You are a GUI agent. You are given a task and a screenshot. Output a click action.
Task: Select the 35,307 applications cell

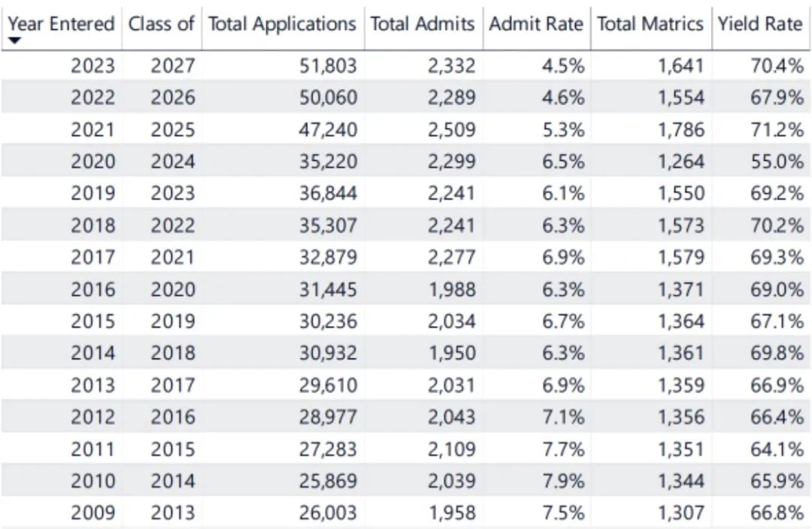tap(328, 225)
